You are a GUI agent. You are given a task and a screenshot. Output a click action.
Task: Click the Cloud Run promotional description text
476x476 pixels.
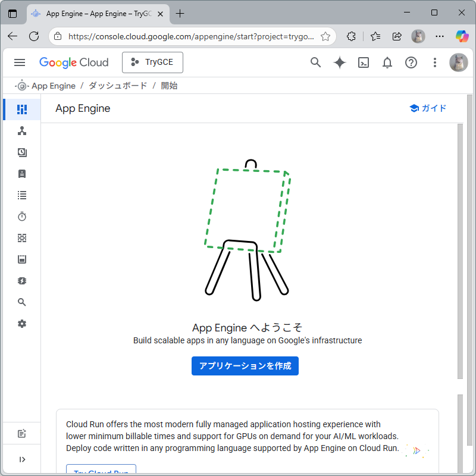(233, 436)
